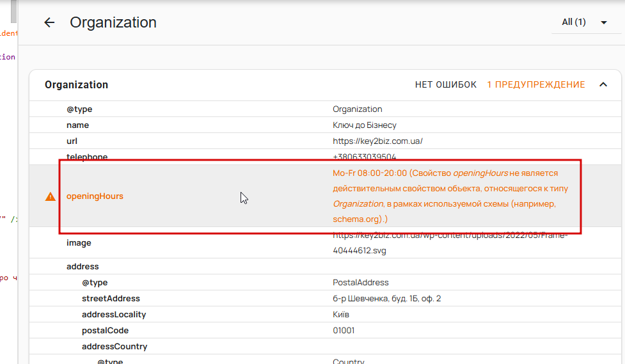Select the +380633039504 phone value

[365, 157]
